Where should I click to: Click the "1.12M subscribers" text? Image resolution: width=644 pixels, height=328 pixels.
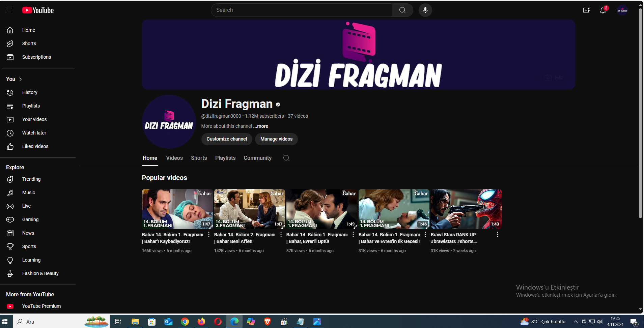coord(264,116)
